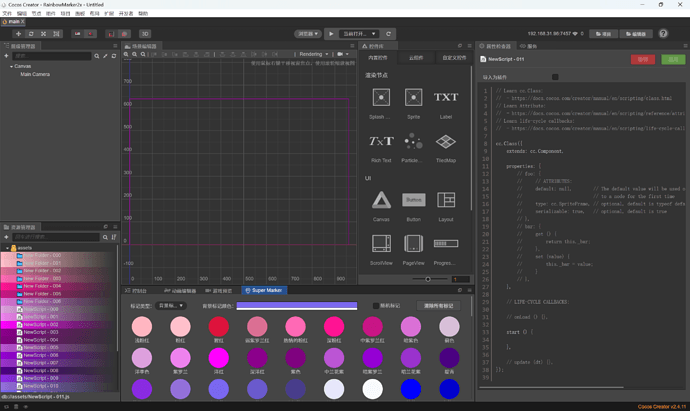Enable the random marker checkbox in Super Marker
This screenshot has width=690, height=411.
click(375, 306)
